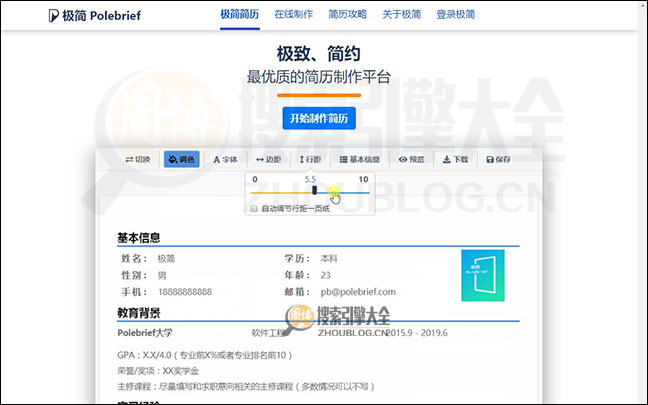Image resolution: width=648 pixels, height=405 pixels.
Task: Click the gender value 男
Action: click(x=162, y=275)
